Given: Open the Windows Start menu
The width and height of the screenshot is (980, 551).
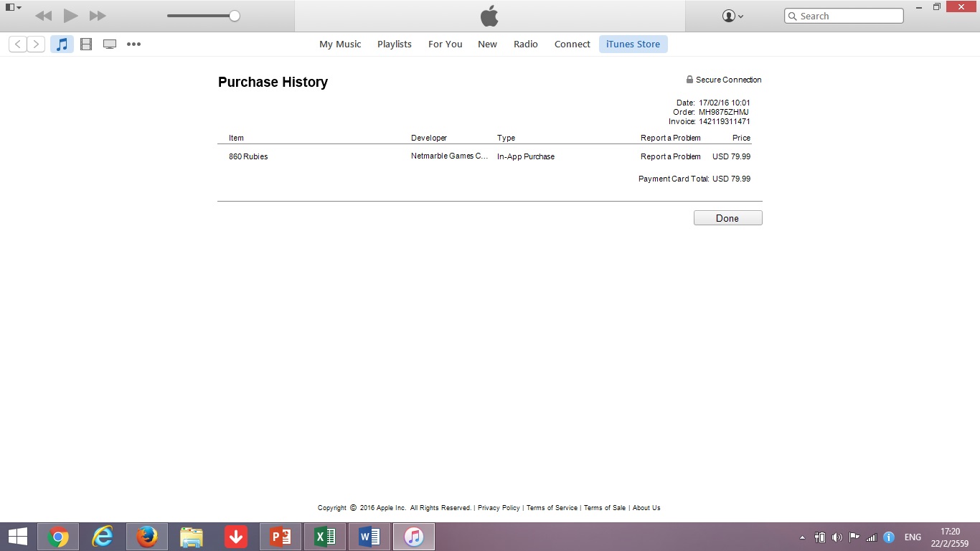Looking at the screenshot, I should point(18,537).
